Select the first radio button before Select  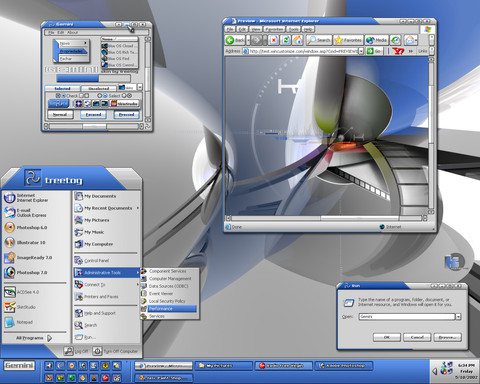(99, 96)
